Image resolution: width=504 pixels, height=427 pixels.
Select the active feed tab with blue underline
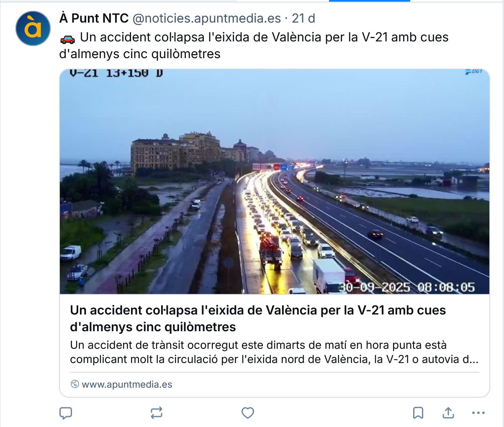click(x=370, y=1)
